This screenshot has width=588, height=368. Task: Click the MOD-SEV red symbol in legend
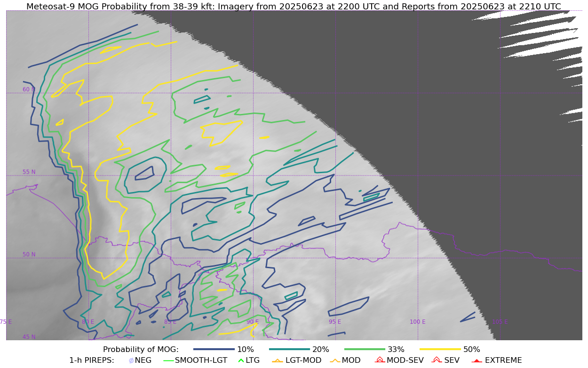(380, 360)
